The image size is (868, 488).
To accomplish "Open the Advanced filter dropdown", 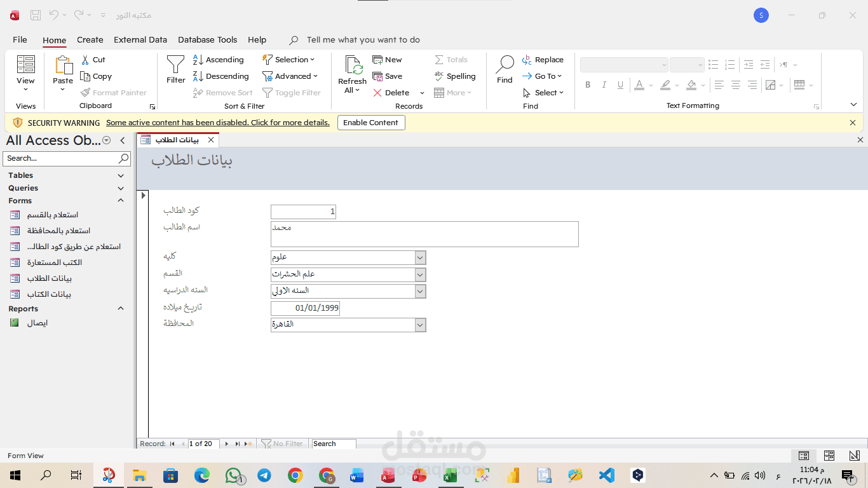I will (x=290, y=76).
